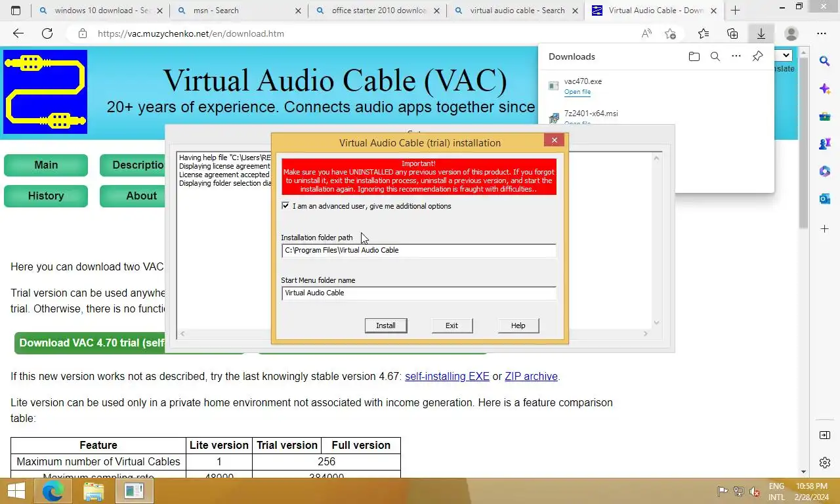Go back using the browser back arrow
The height and width of the screenshot is (504, 840).
(18, 33)
